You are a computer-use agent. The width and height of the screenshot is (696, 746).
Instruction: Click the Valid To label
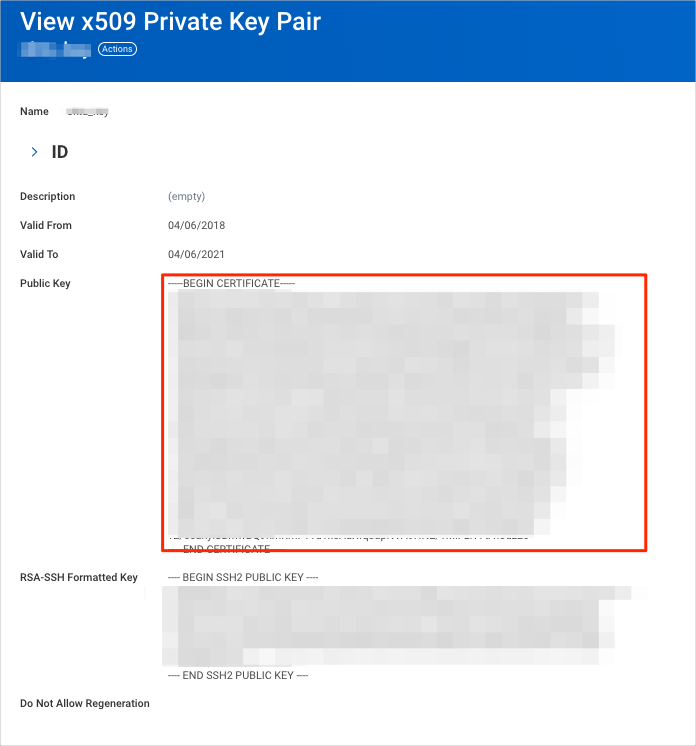(39, 255)
